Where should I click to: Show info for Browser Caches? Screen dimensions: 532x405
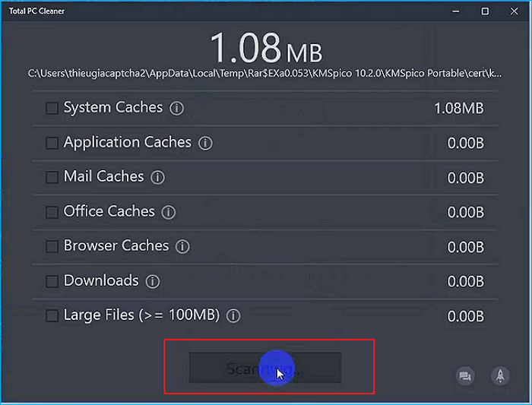182,247
